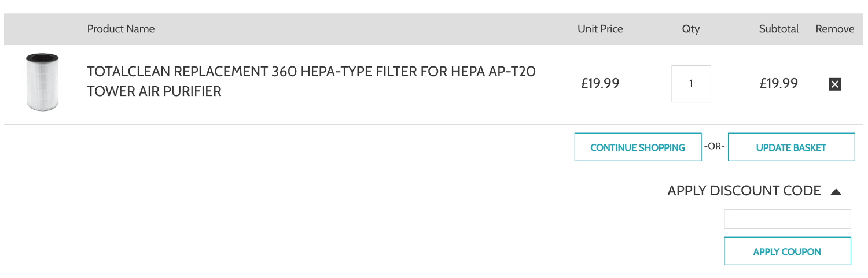Click the Product Name column header
The height and width of the screenshot is (278, 868).
[x=121, y=29]
